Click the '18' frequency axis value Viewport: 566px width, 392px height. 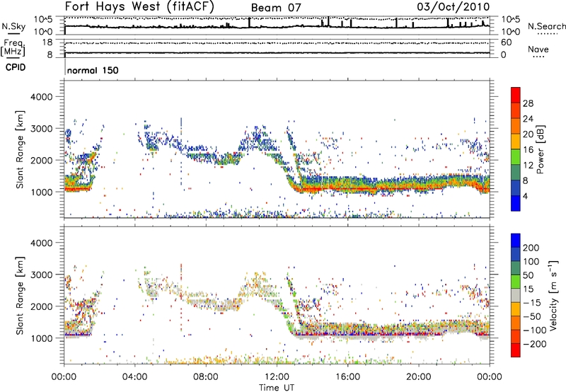point(47,42)
